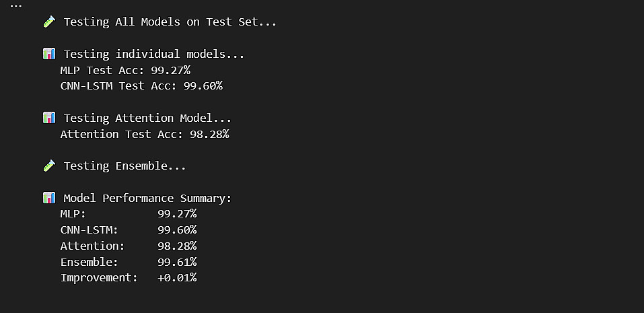Click the chart icon beside Model Performance Summary
The width and height of the screenshot is (644, 313).
click(49, 198)
